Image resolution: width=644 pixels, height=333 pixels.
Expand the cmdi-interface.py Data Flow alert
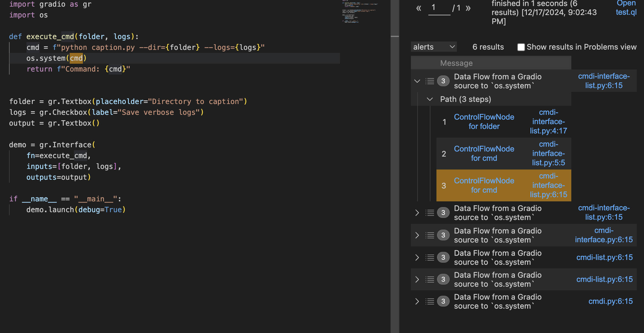coord(417,235)
